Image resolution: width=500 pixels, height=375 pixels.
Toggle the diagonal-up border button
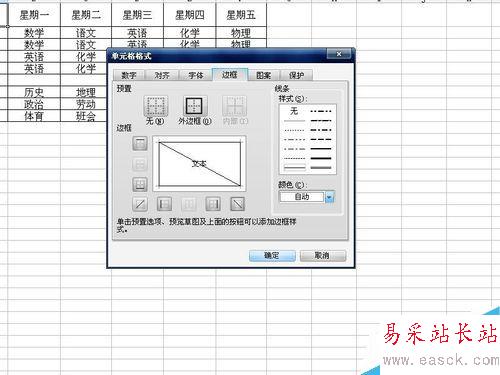pos(140,204)
